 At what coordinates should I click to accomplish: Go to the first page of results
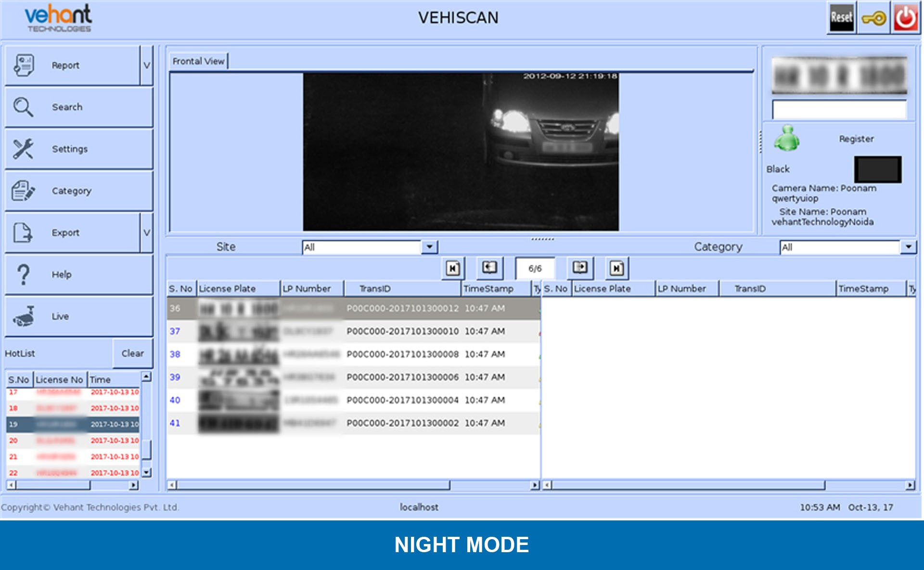tap(453, 268)
